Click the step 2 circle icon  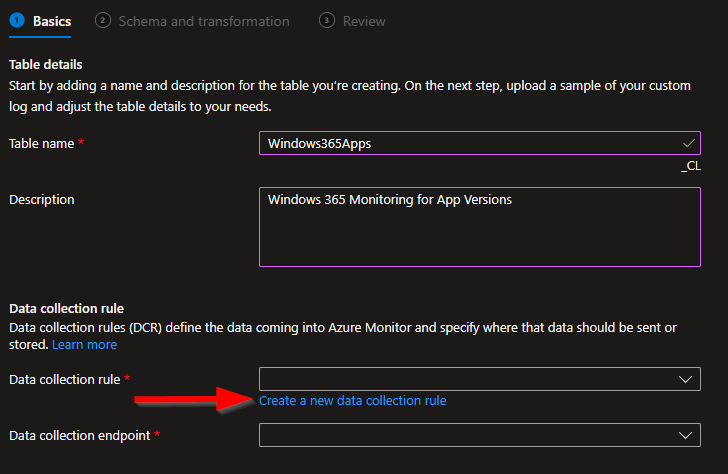click(x=103, y=20)
